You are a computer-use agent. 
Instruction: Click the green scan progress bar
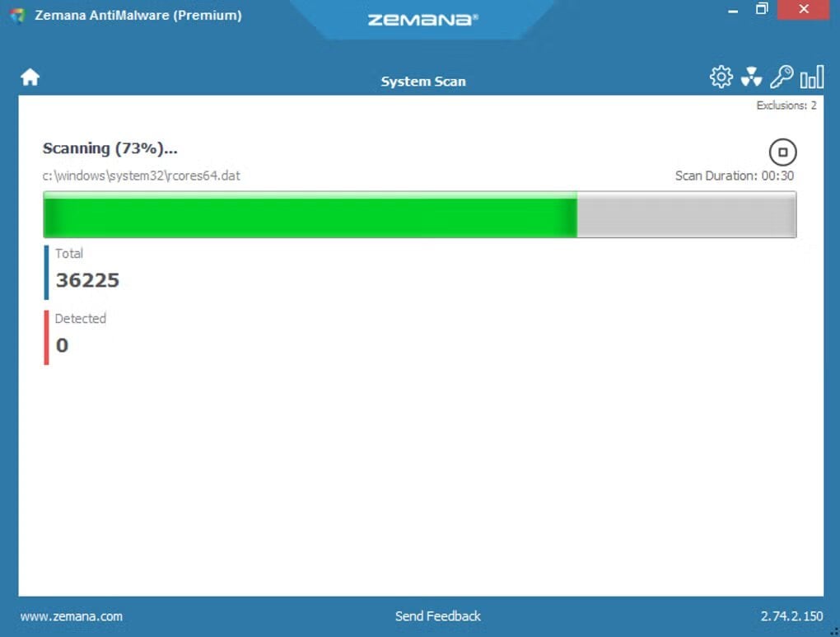click(x=419, y=214)
